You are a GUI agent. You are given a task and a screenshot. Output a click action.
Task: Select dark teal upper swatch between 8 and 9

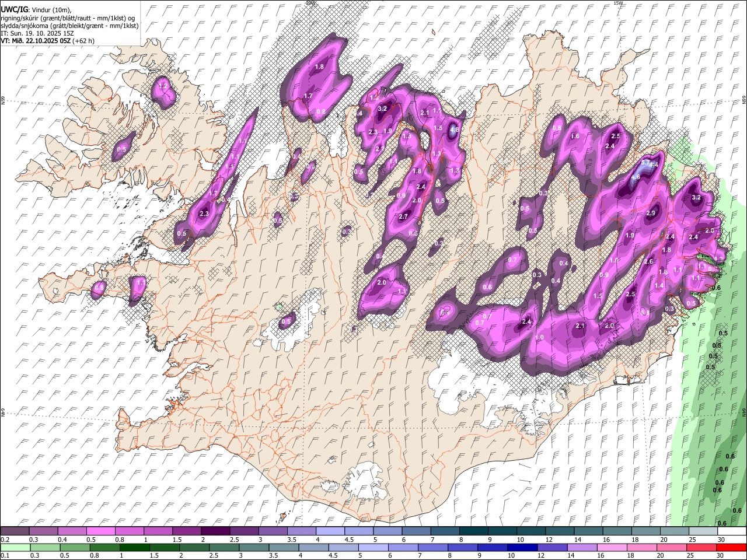[x=474, y=531]
